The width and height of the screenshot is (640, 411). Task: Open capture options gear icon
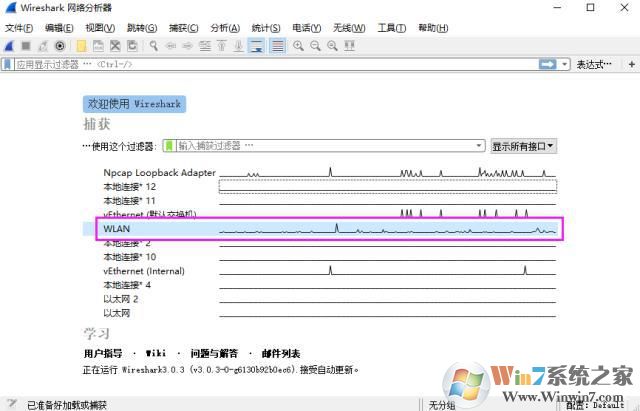tap(60, 46)
